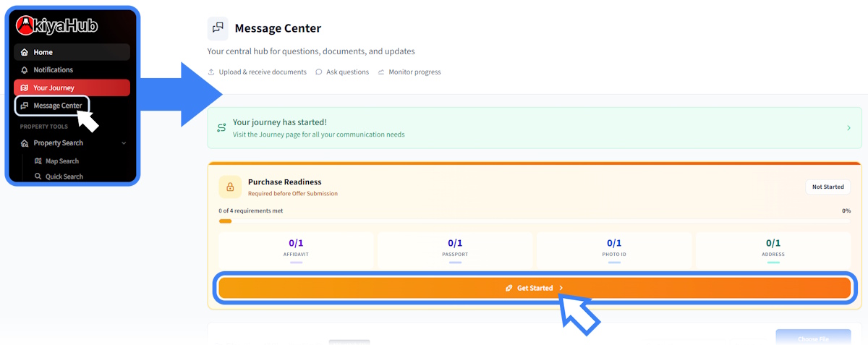
Task: Click the 'PROPERTY TOOLS' section label
Action: point(44,127)
